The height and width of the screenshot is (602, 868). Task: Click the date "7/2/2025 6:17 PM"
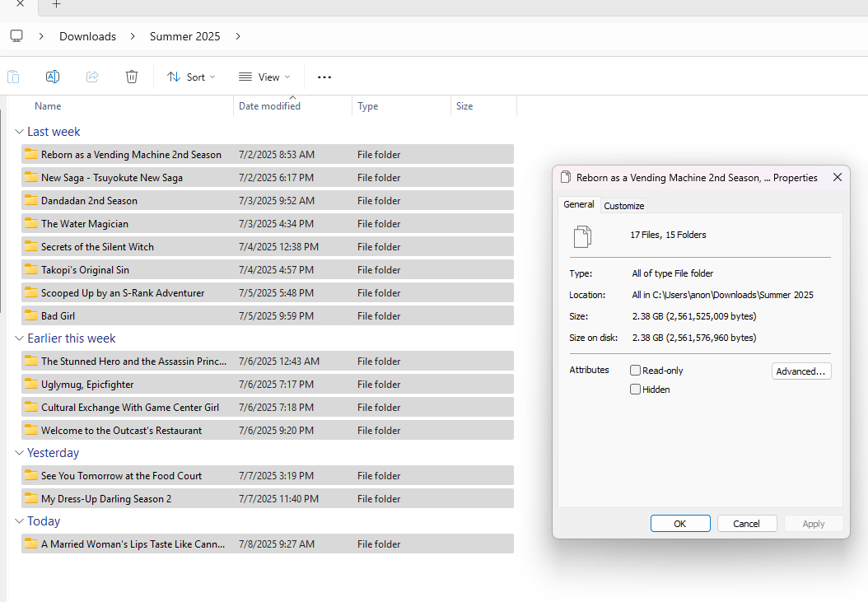[x=276, y=178]
